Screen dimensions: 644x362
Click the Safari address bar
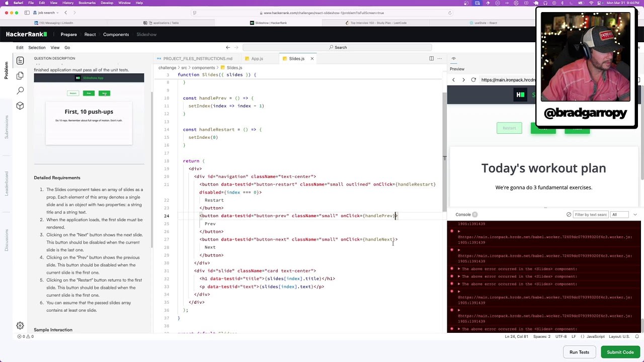(322, 13)
